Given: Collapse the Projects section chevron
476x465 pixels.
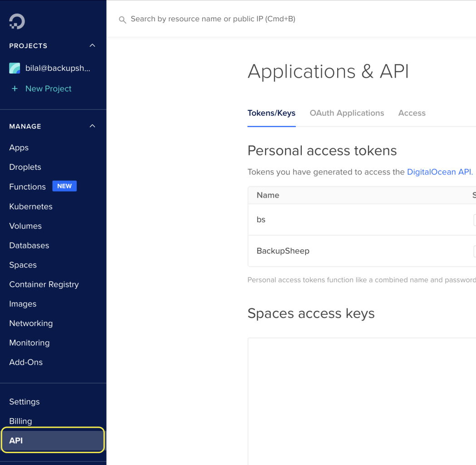Looking at the screenshot, I should (93, 45).
